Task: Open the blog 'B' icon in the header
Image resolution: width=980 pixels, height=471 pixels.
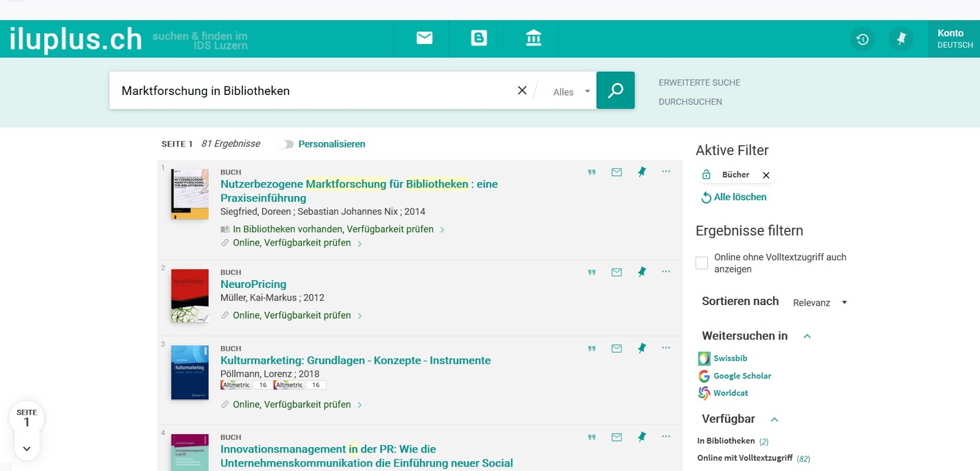Action: click(479, 38)
